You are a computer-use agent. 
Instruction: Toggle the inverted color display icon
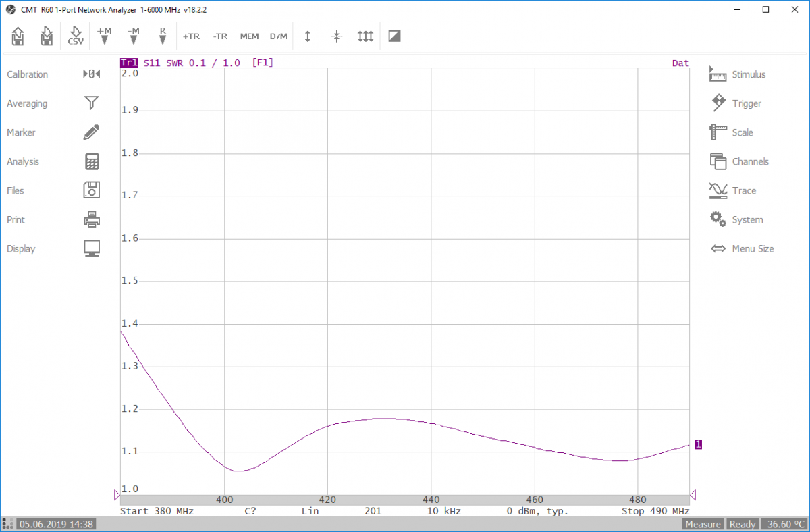[395, 36]
